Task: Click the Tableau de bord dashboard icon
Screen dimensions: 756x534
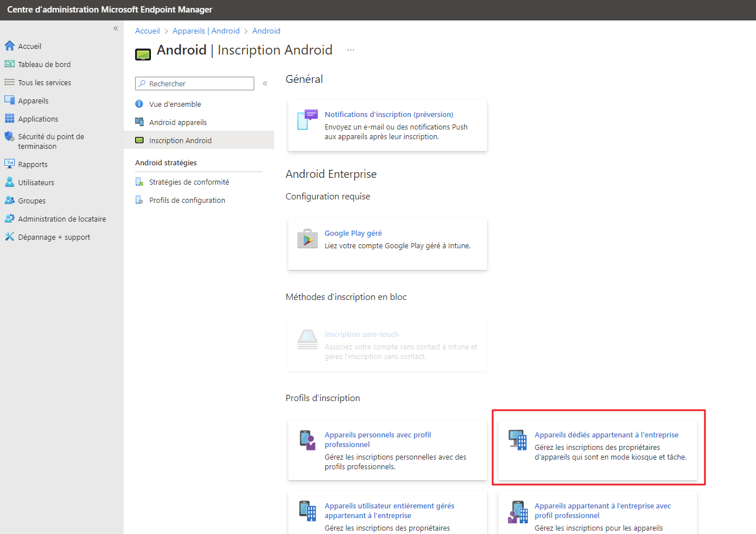Action: pos(10,64)
